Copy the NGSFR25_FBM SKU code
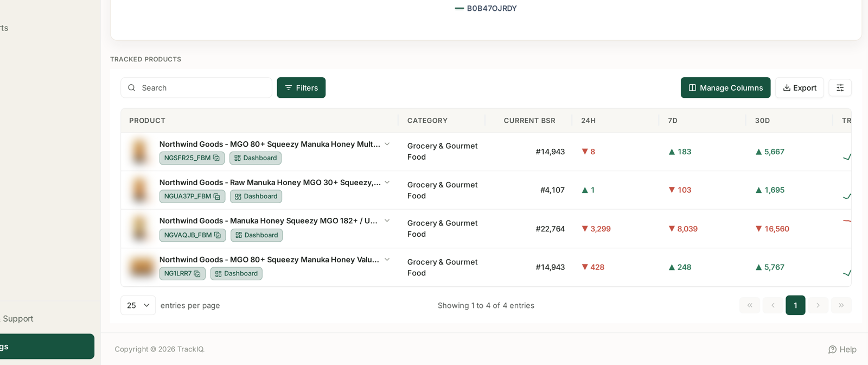This screenshot has width=868, height=365. (x=216, y=158)
